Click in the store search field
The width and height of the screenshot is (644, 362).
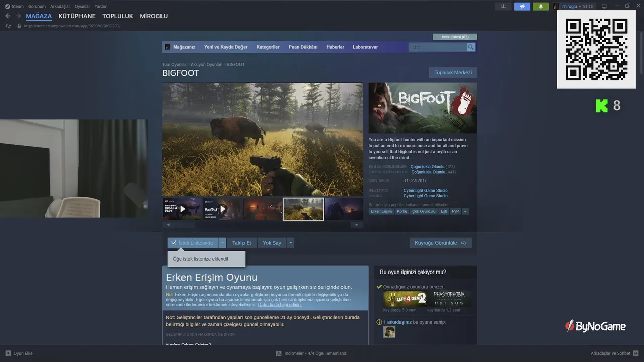coord(437,47)
